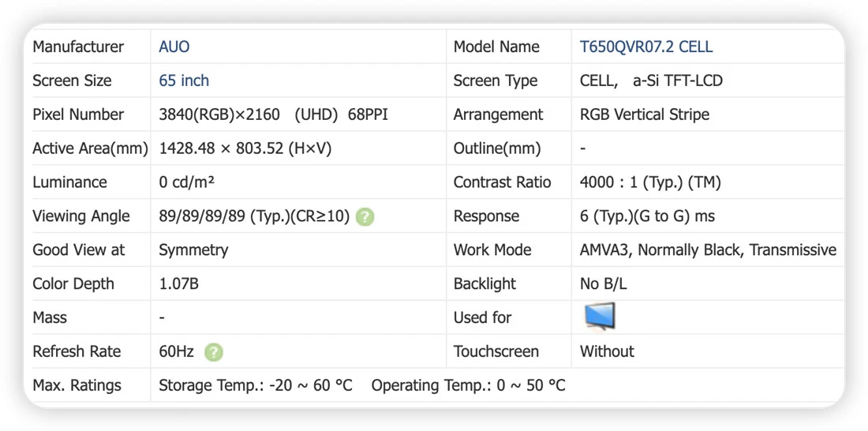Screen dimensions: 868x431
Task: Click the 'Good View at' label
Action: (x=79, y=250)
